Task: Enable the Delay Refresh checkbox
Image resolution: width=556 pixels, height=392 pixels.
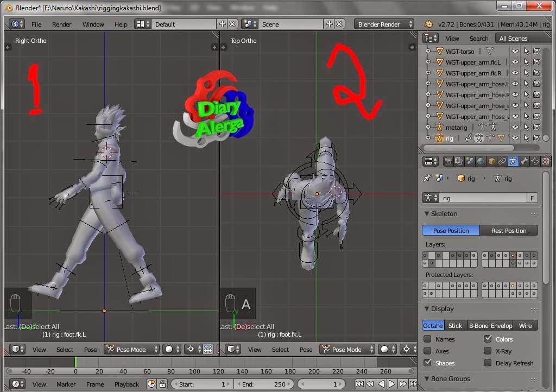Action: pos(488,363)
